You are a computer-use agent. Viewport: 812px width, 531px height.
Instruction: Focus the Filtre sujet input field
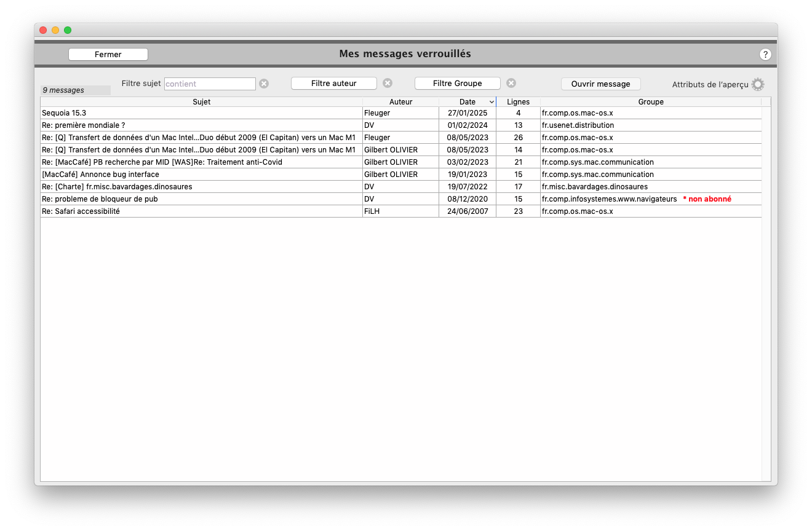coord(210,84)
